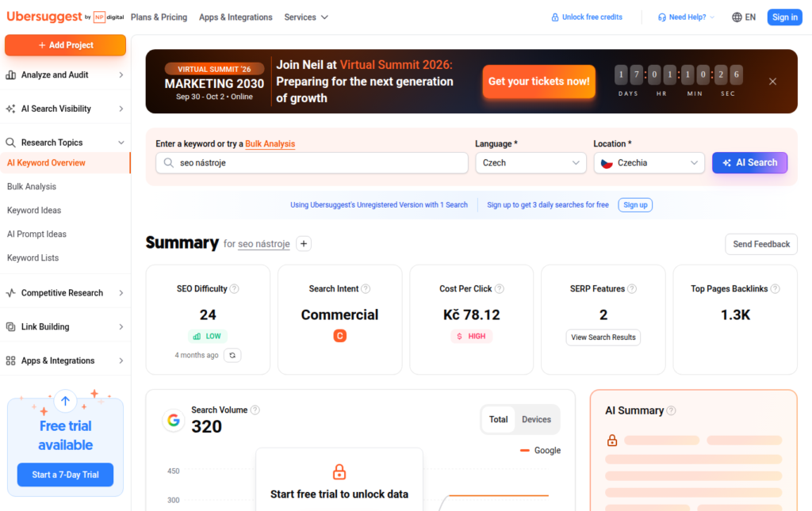Screen dimensions: 812x511
Task: Click the Need Help headset icon
Action: coord(662,17)
